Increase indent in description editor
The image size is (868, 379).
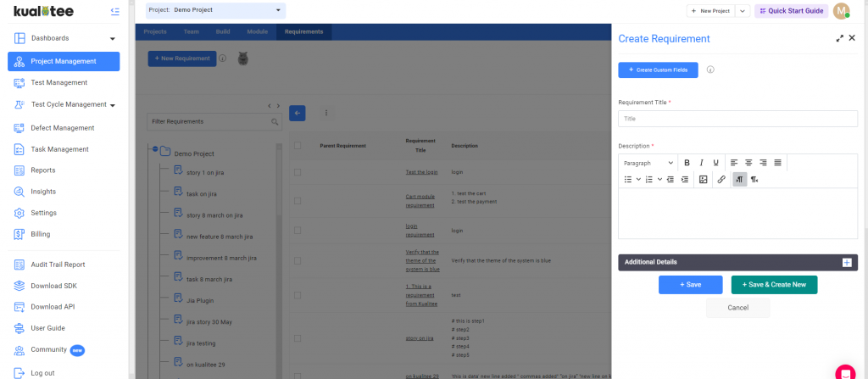click(x=684, y=180)
